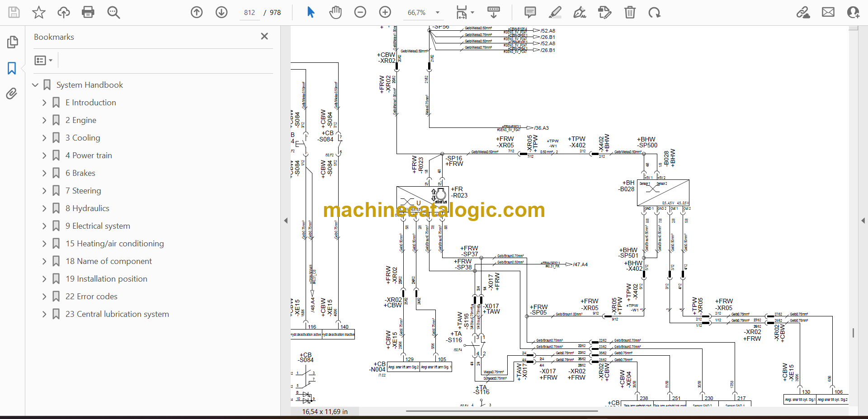868x419 pixels.
Task: Jump to E Introduction bookmark
Action: coord(91,103)
